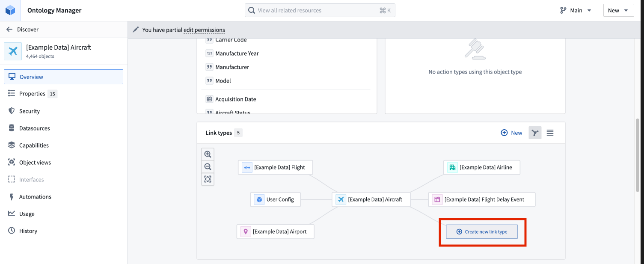The width and height of the screenshot is (644, 264).
Task: Click the History clock icon
Action: (x=12, y=231)
